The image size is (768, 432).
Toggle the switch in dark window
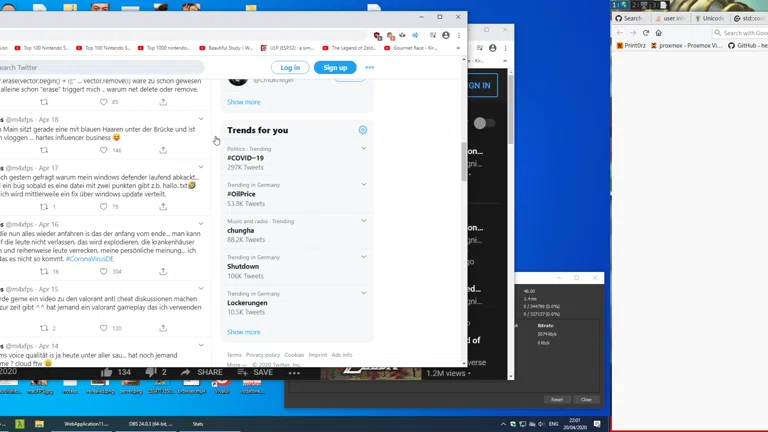click(484, 123)
